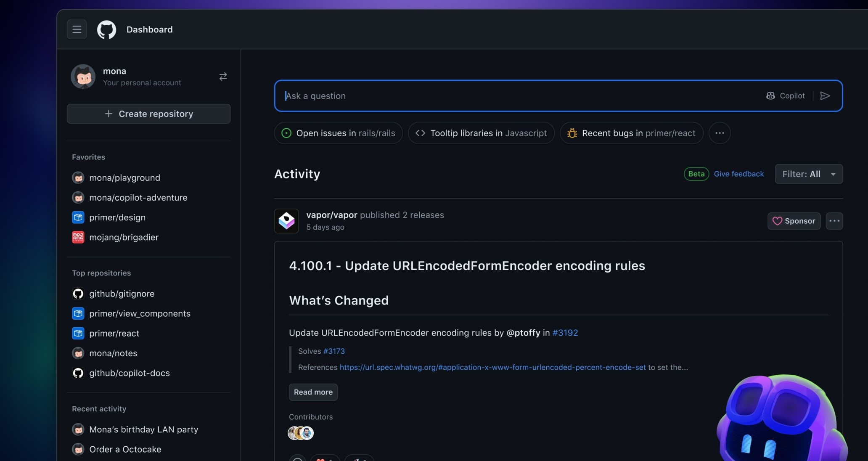The image size is (868, 461).
Task: Open the url.spec.whatwg.org reference link
Action: [492, 367]
